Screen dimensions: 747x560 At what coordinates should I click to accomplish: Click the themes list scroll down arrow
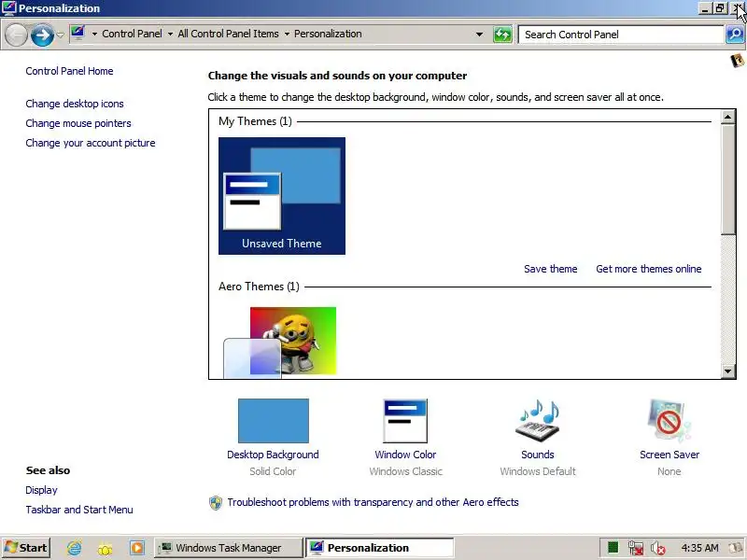click(x=728, y=371)
